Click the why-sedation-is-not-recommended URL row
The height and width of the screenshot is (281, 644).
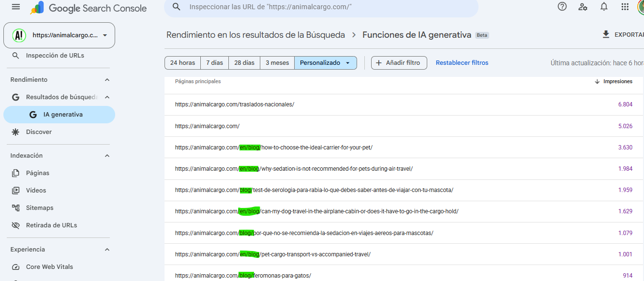pyautogui.click(x=404, y=169)
